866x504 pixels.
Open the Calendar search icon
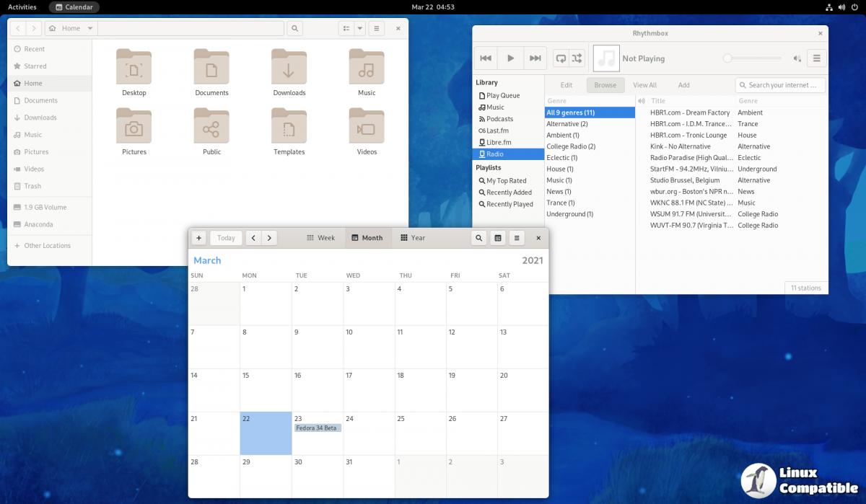click(478, 238)
